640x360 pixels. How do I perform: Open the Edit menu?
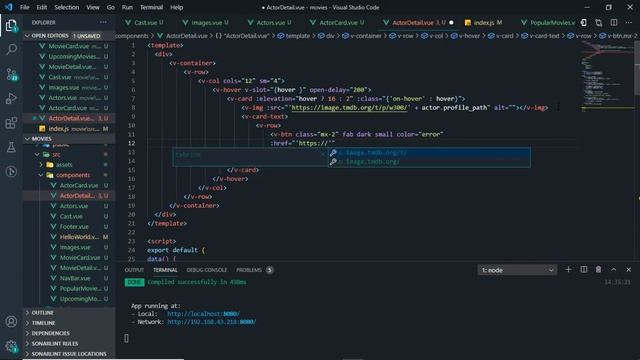point(42,7)
